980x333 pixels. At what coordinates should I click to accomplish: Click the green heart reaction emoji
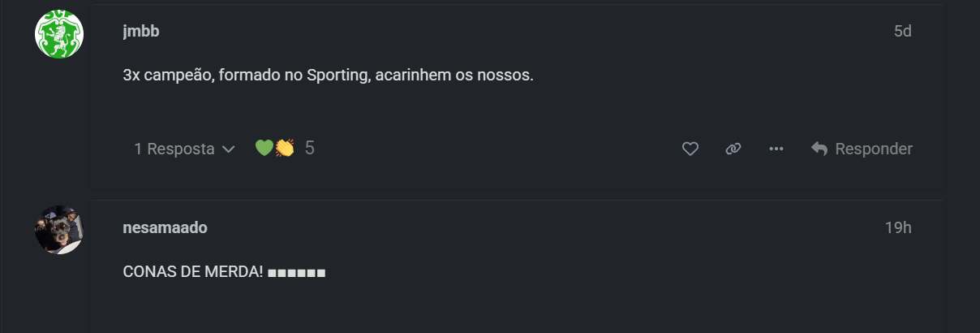tap(264, 148)
